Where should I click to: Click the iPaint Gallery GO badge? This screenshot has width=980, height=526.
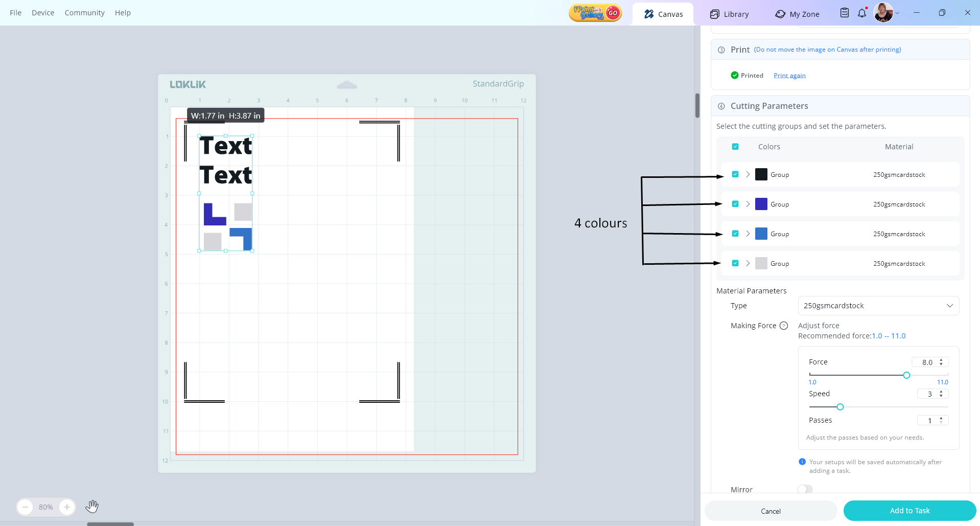click(x=595, y=13)
